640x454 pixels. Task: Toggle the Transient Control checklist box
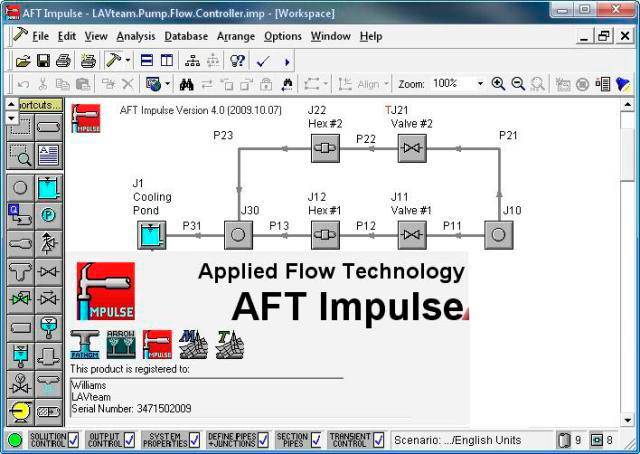click(377, 440)
